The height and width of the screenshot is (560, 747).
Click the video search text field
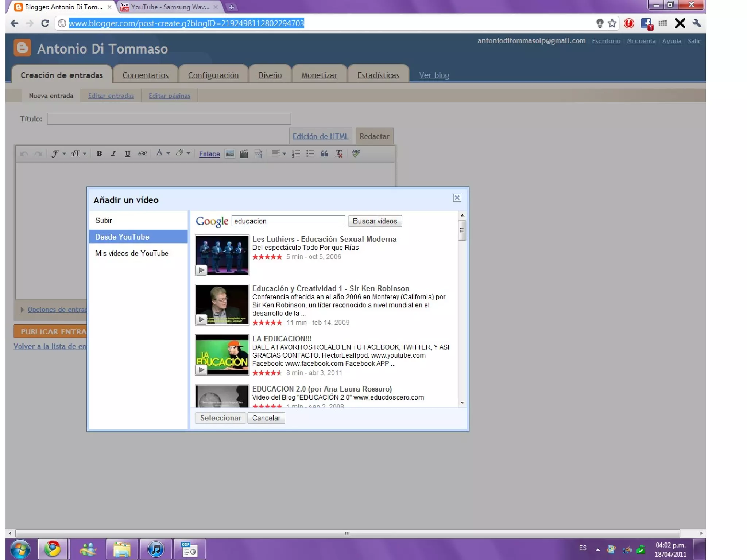click(x=288, y=221)
